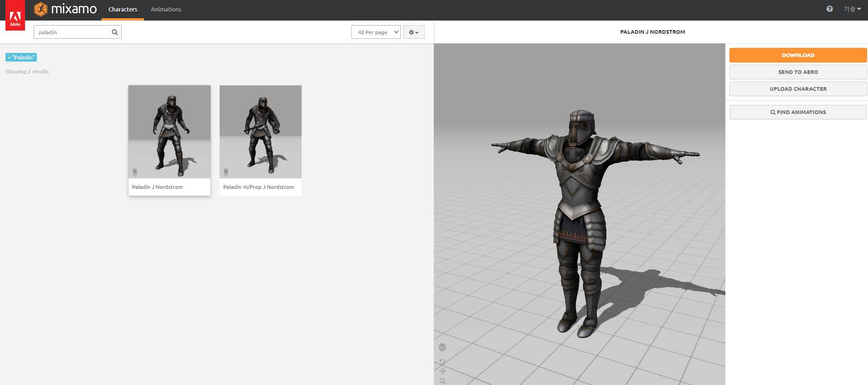The height and width of the screenshot is (385, 868).
Task: Click the orange Download button
Action: [x=798, y=55]
